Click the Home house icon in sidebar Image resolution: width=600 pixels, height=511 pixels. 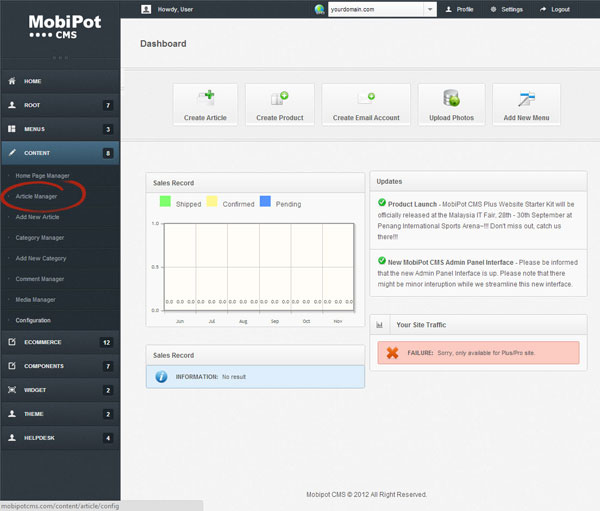tap(12, 81)
